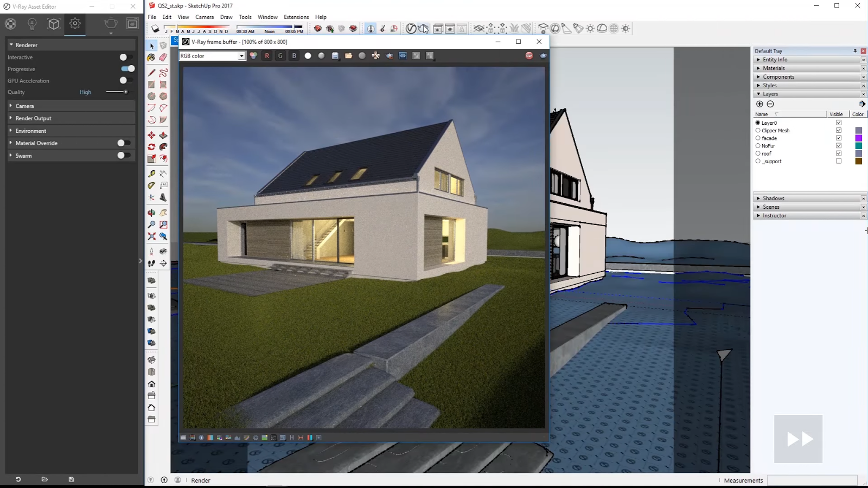This screenshot has height=488, width=868.
Task: Select the Tape Measure tool
Action: click(x=151, y=174)
